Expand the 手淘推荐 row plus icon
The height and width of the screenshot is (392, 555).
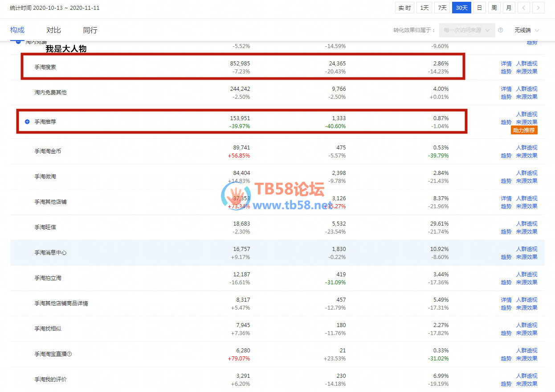27,121
